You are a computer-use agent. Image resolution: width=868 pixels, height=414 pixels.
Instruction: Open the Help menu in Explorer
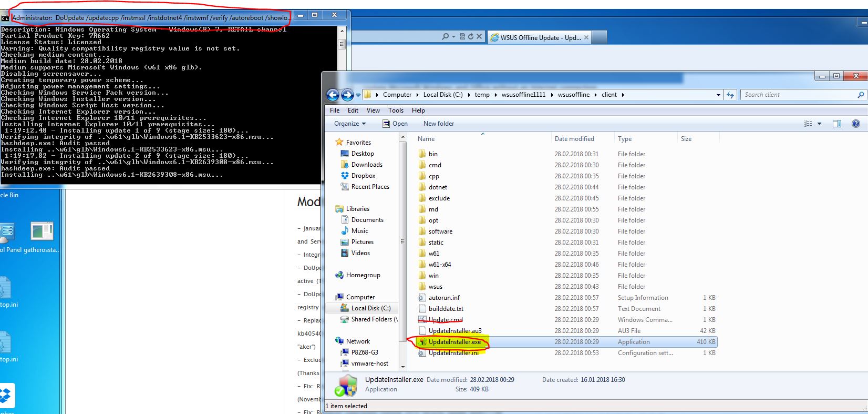pos(418,110)
